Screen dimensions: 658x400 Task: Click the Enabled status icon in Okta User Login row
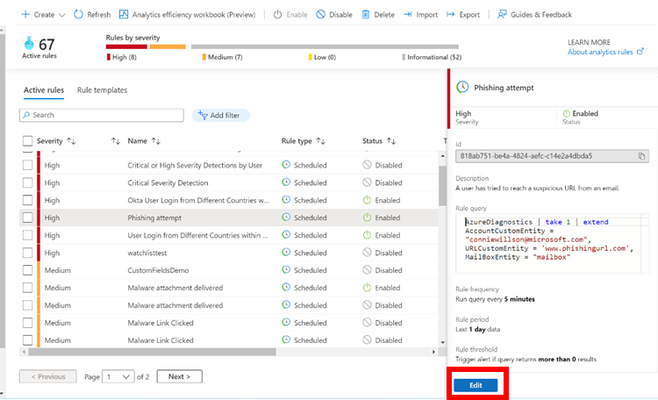[x=367, y=200]
